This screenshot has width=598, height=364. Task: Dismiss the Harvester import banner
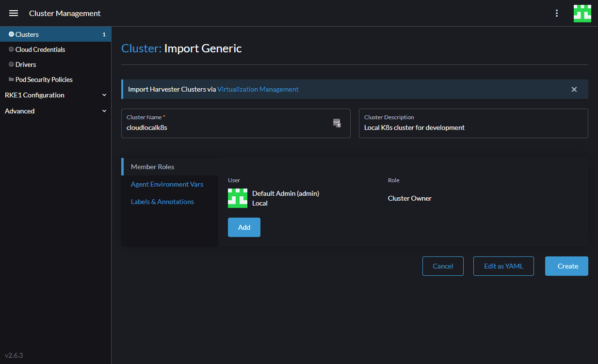574,89
